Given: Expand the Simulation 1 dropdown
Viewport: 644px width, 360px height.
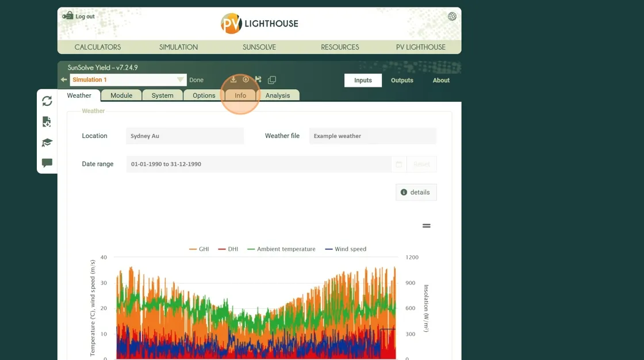Looking at the screenshot, I should pyautogui.click(x=180, y=80).
